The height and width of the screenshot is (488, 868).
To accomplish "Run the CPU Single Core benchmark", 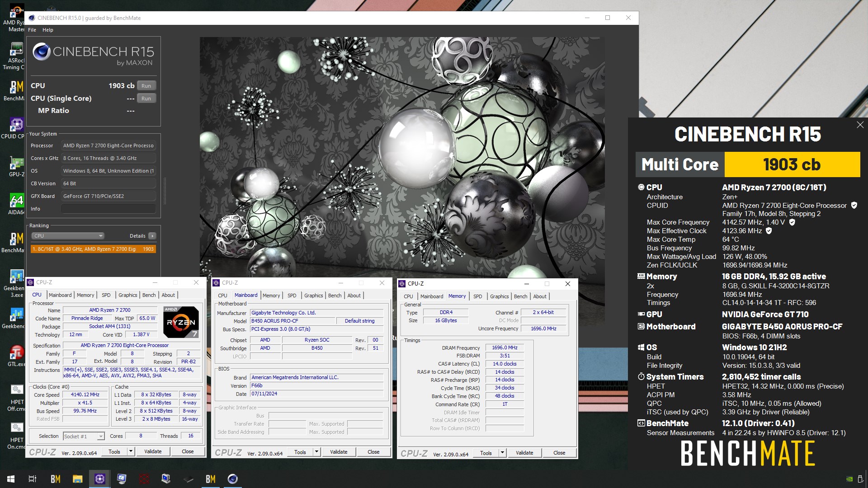I will (x=146, y=99).
